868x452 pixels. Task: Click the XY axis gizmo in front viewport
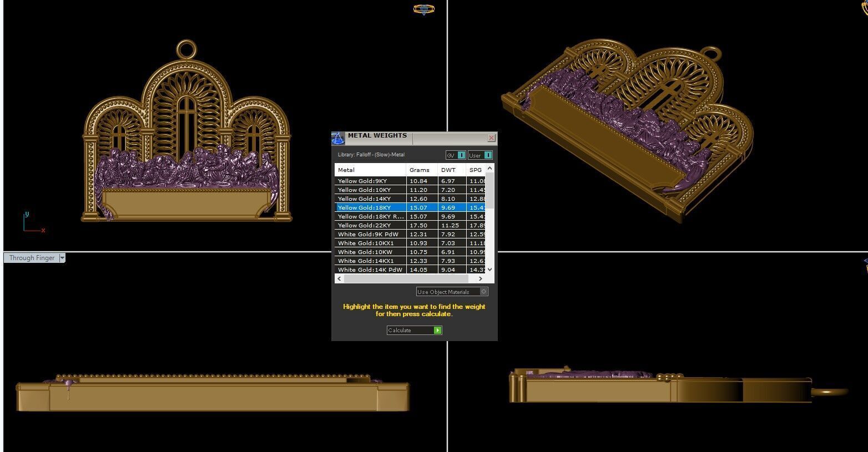(x=33, y=222)
